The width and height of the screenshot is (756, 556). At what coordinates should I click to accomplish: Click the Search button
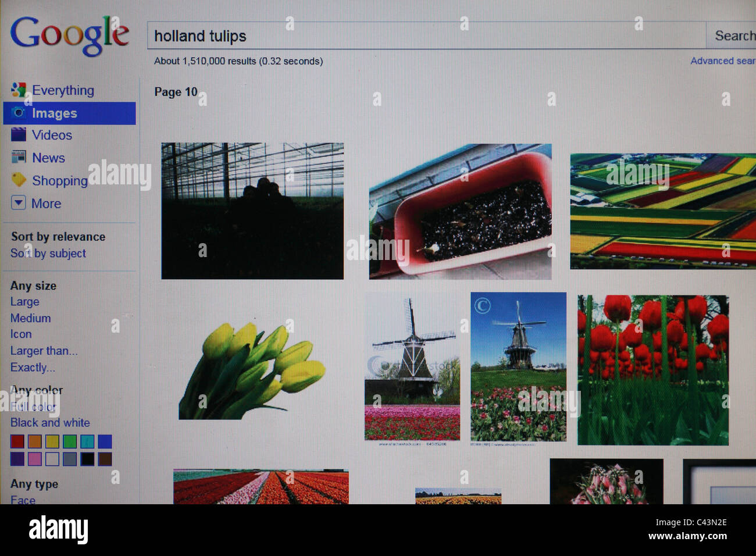pos(732,35)
